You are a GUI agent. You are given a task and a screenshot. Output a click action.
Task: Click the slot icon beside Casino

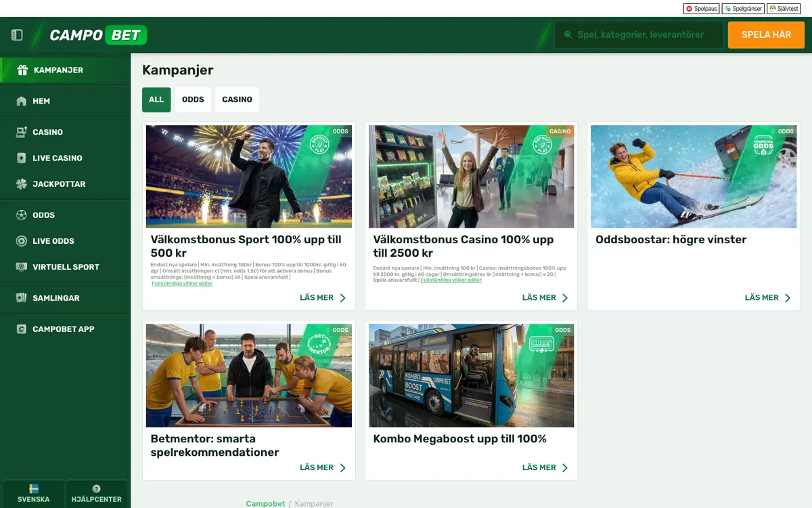pyautogui.click(x=21, y=132)
